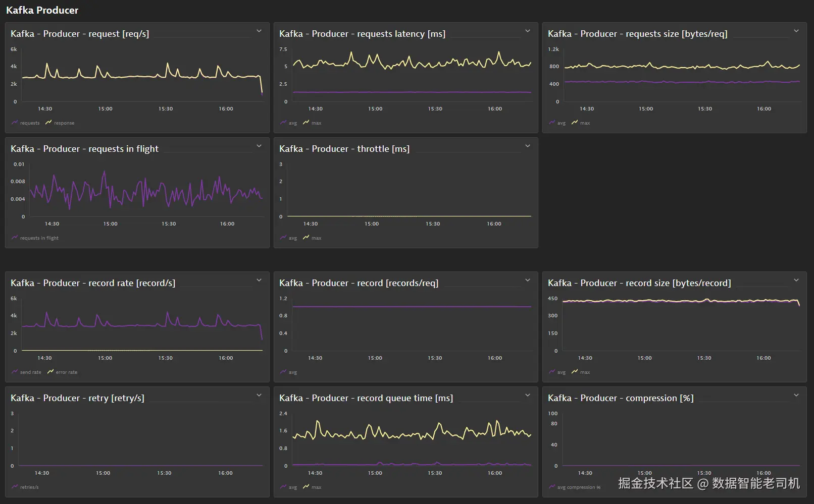Click the error rate legend icon
This screenshot has width=814, height=504.
50,372
